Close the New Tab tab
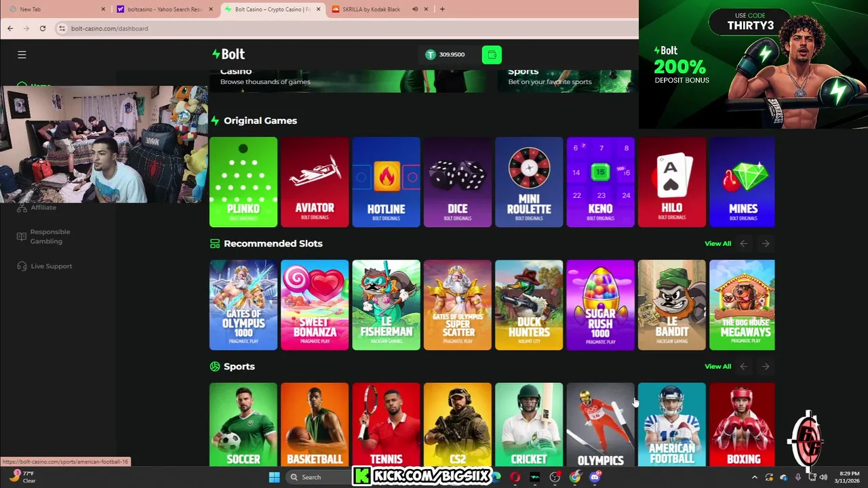 pyautogui.click(x=103, y=9)
